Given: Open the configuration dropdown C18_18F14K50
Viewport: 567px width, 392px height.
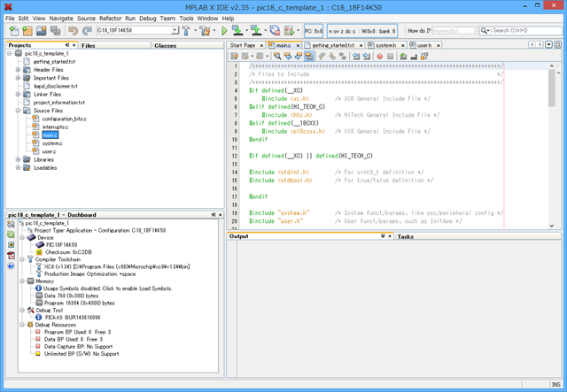Looking at the screenshot, I should (136, 31).
